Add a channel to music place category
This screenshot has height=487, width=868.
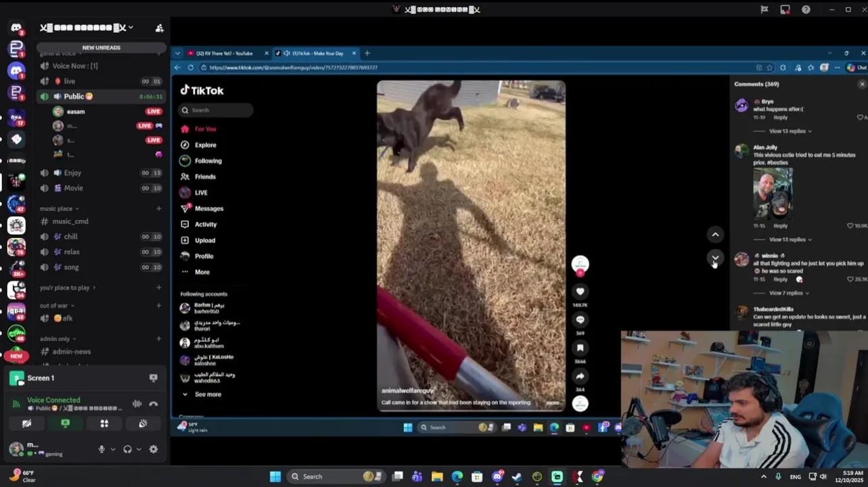[x=159, y=208]
